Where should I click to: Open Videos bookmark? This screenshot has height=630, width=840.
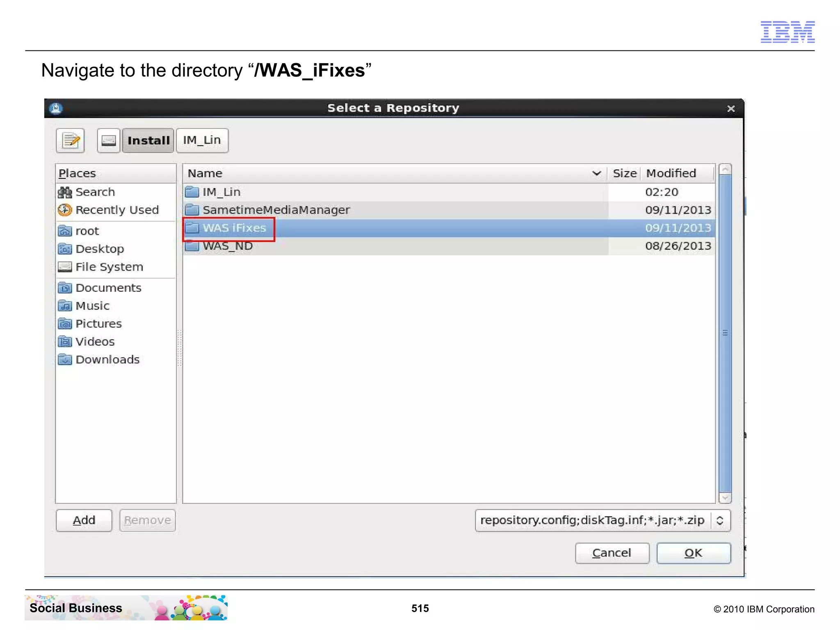tap(116, 342)
